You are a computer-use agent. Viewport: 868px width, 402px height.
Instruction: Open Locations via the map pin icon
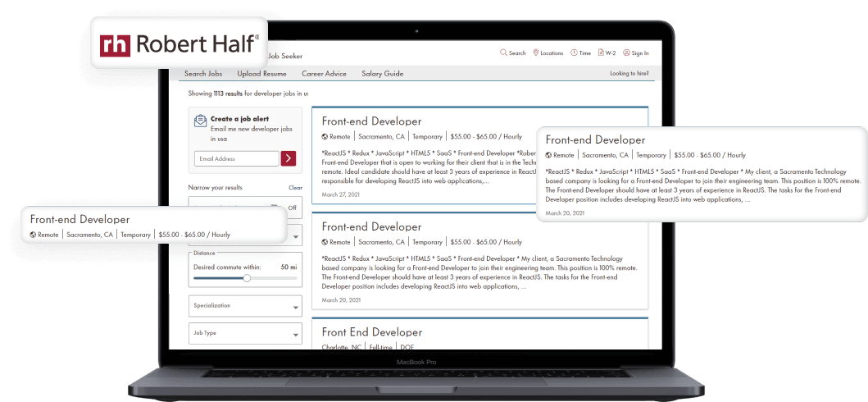536,53
